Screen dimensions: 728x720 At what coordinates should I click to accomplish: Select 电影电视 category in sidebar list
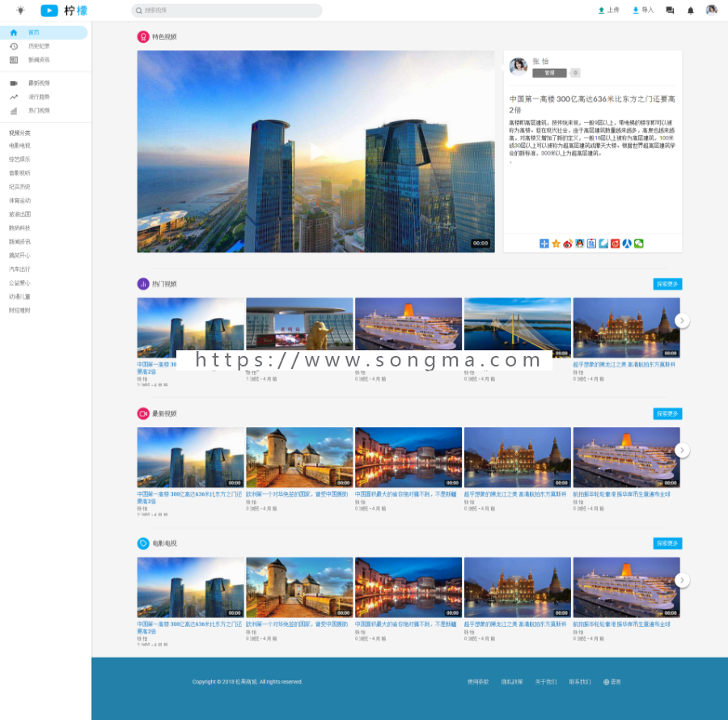(19, 146)
